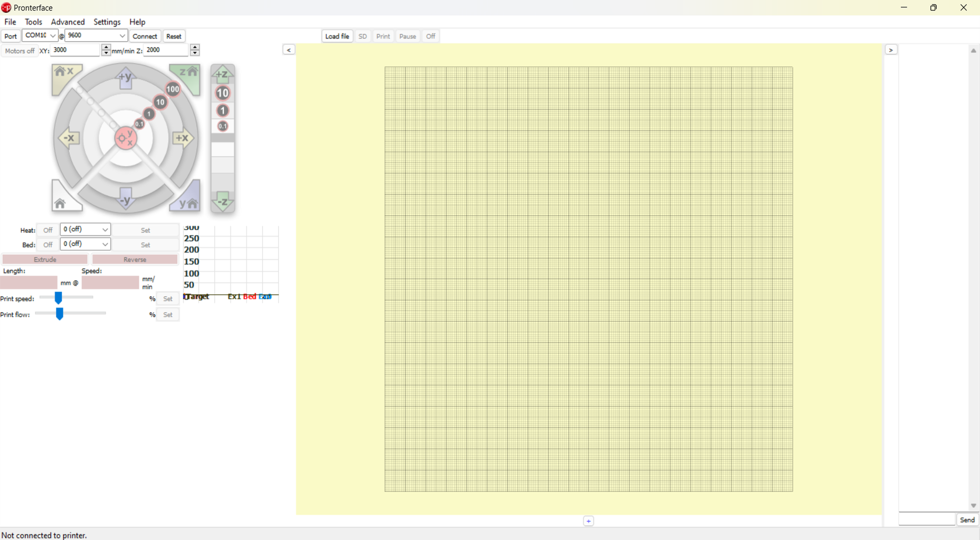Image resolution: width=980 pixels, height=540 pixels.
Task: Click the Port button
Action: click(x=11, y=36)
